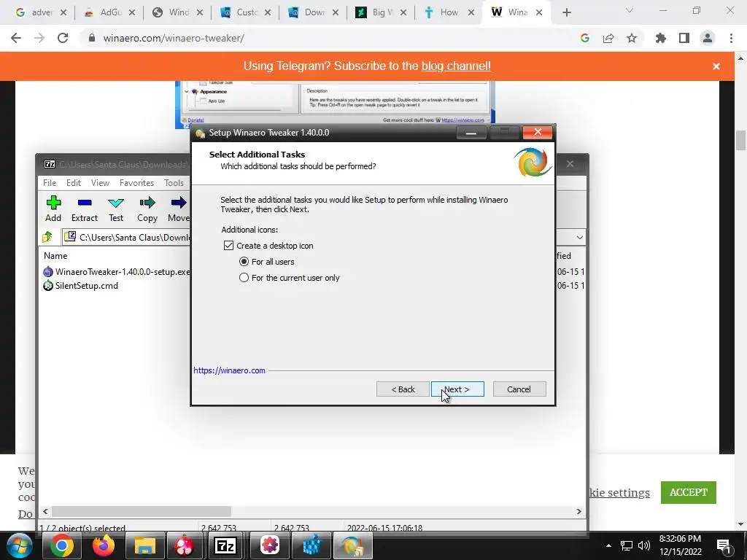Click the 7-Zip taskbar icon
The width and height of the screenshot is (747, 560).
click(225, 545)
